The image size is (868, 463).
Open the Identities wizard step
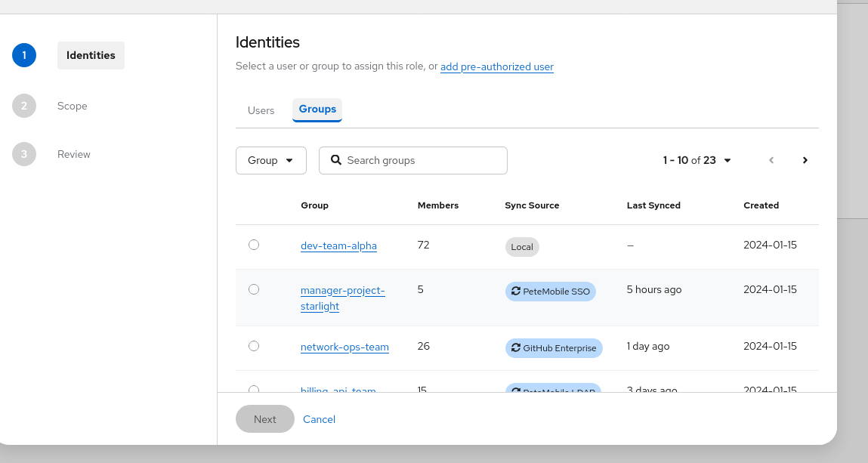(91, 55)
